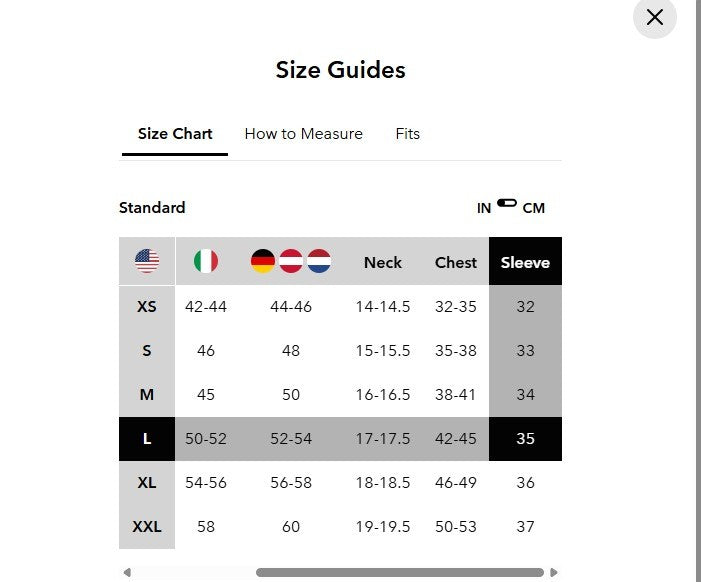This screenshot has width=701, height=582.
Task: Click the Austrian flag icon
Action: 291,262
